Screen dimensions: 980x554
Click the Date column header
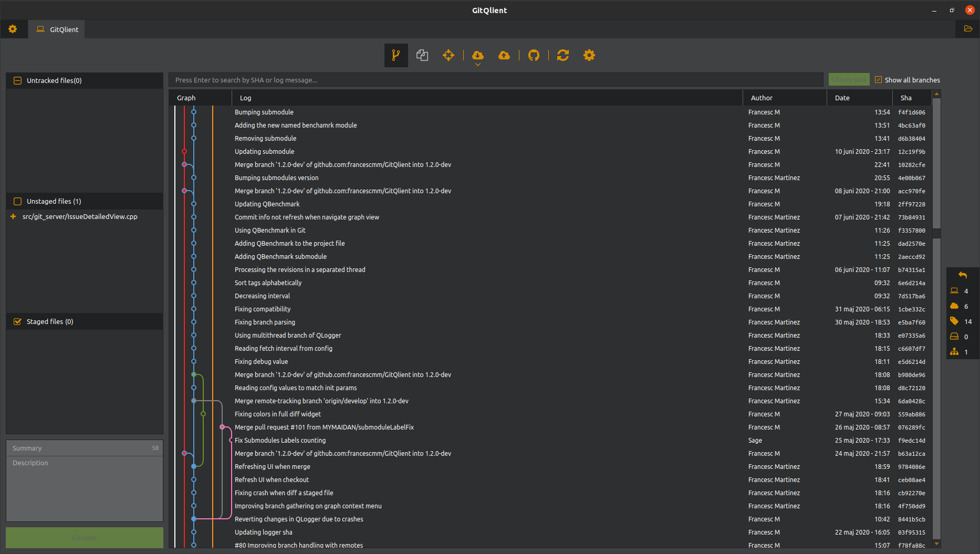(x=860, y=98)
